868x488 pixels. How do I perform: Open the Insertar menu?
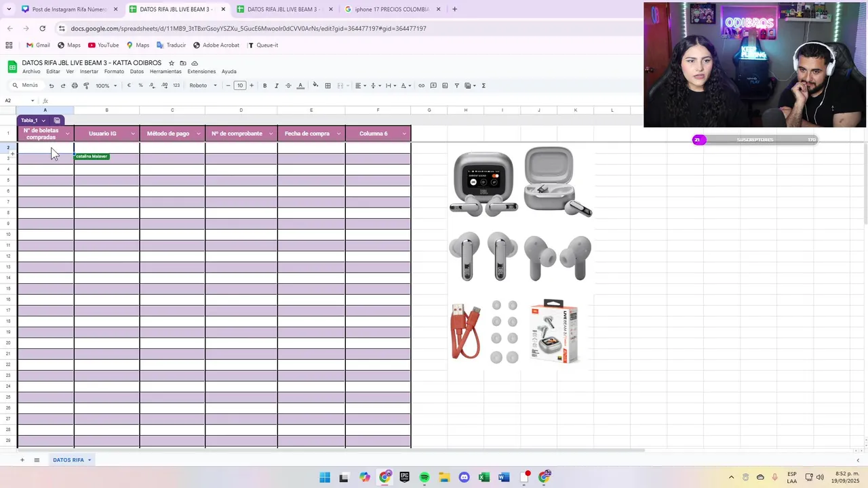click(x=89, y=71)
